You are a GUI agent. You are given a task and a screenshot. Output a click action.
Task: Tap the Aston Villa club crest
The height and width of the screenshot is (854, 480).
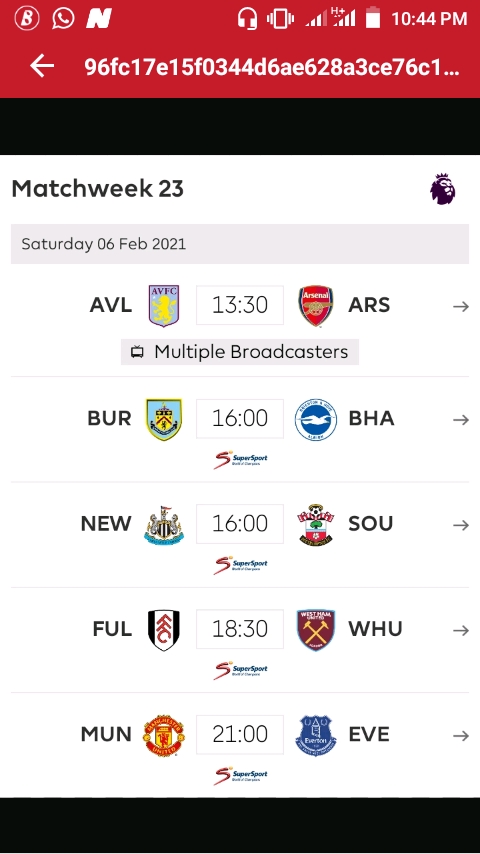point(164,306)
